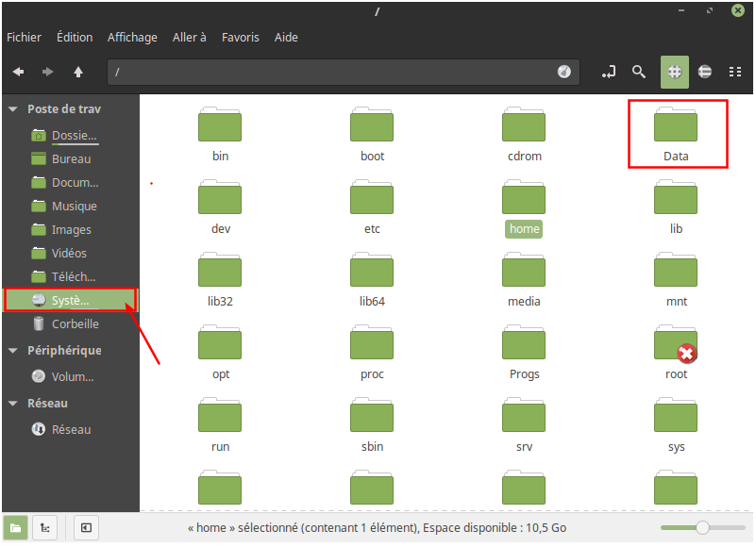This screenshot has width=756, height=547.
Task: Select the lib folder
Action: 676,207
